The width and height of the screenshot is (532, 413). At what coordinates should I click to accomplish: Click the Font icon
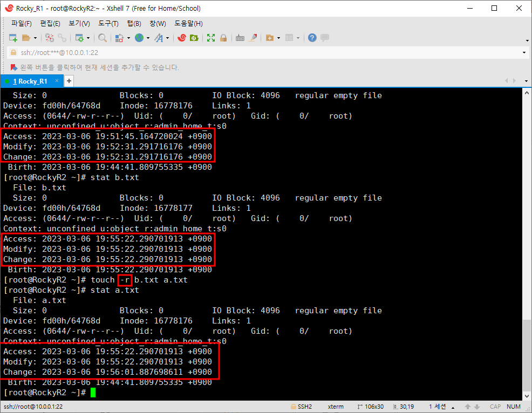pyautogui.click(x=159, y=38)
